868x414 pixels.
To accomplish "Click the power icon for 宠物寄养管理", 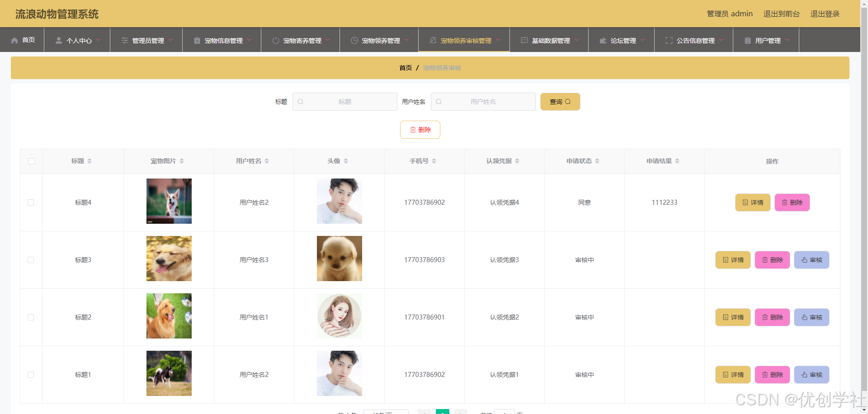I will [276, 40].
